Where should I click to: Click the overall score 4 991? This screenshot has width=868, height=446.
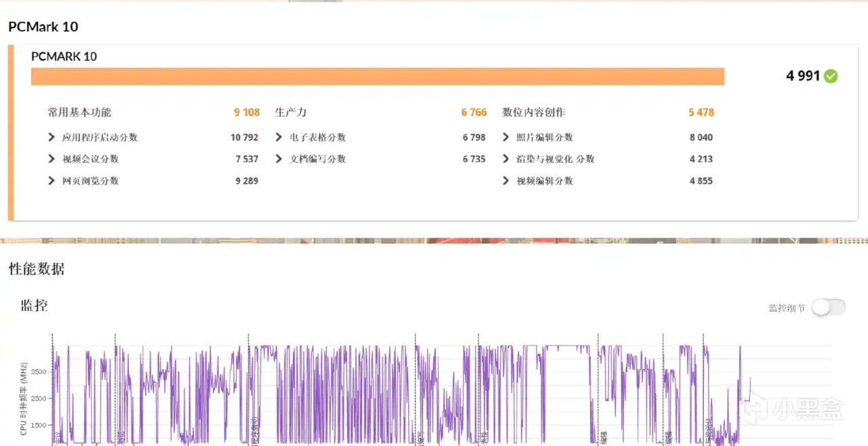click(803, 76)
